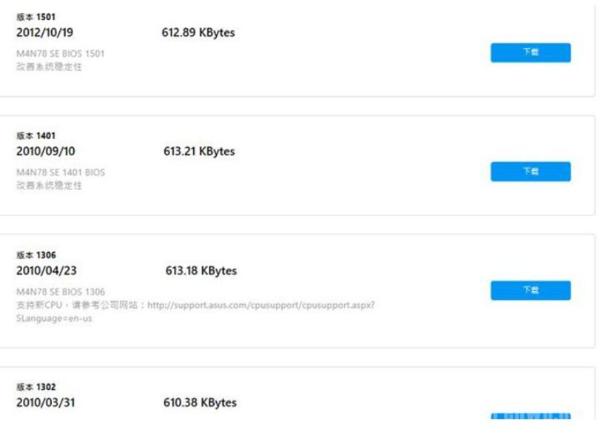This screenshot has height=444, width=600.
Task: Click the M4N78 SE BIOS 1306 description
Action: (x=60, y=292)
